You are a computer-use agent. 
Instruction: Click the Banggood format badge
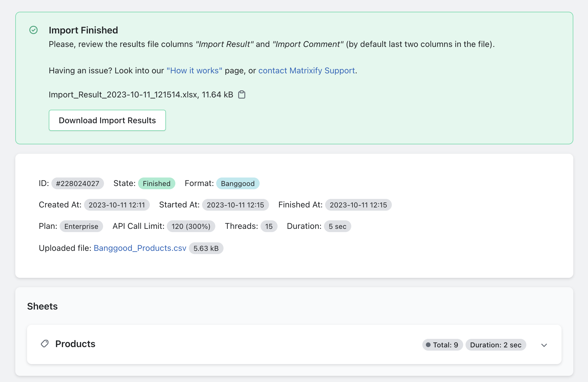[238, 183]
